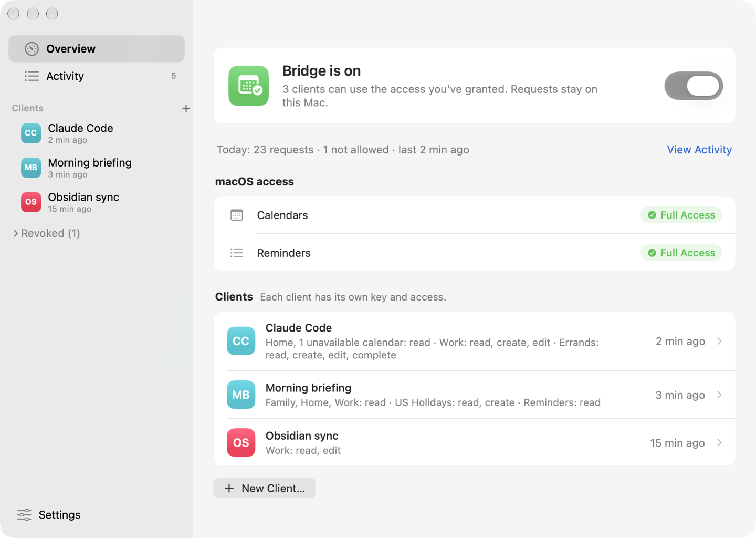The width and height of the screenshot is (756, 538).
Task: Click the Calendars label in macOS access
Action: [x=282, y=215]
